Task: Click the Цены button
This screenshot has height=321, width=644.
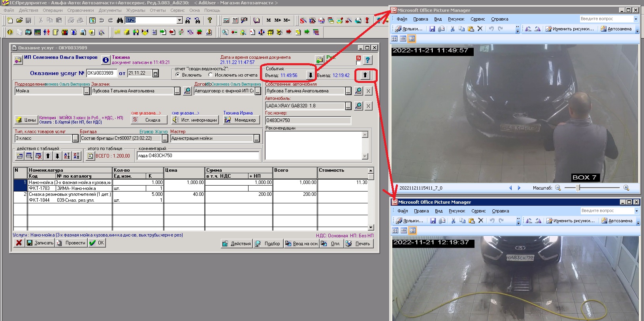Action: click(x=26, y=120)
